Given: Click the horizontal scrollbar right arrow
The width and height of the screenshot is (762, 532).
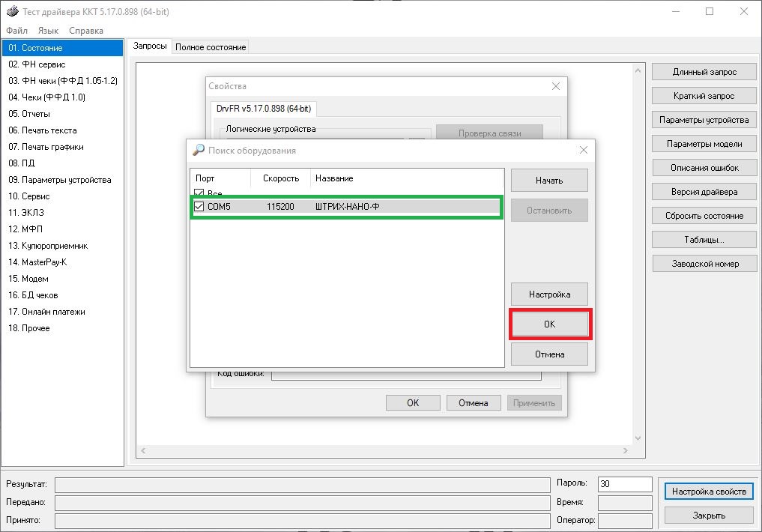Looking at the screenshot, I should point(624,451).
